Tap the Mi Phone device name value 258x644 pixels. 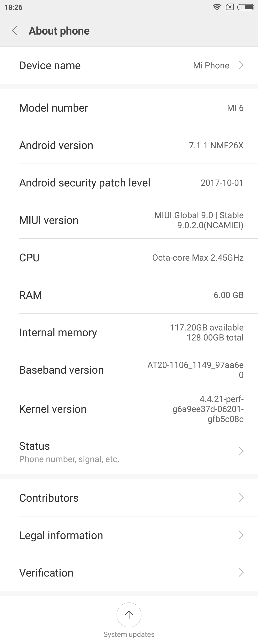click(x=211, y=66)
